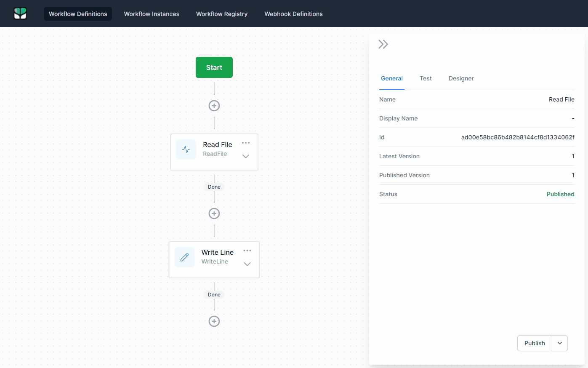Click the Read File activity pulse icon
The image size is (588, 368).
[x=186, y=149]
